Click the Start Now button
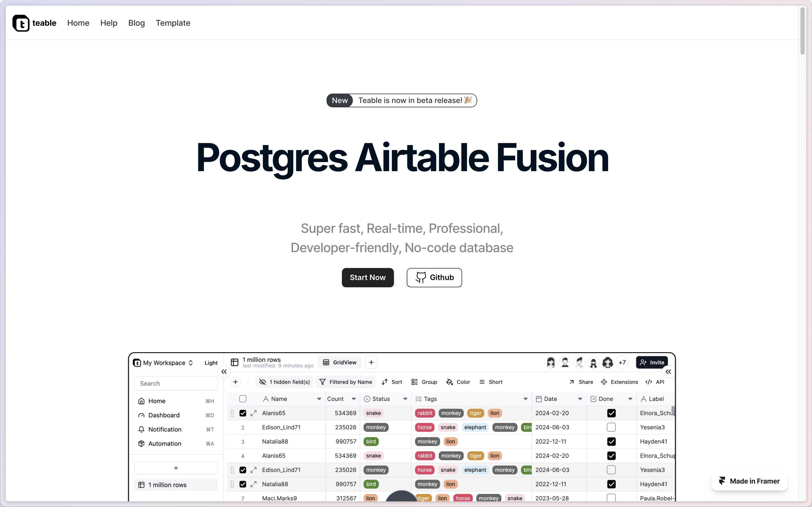 pyautogui.click(x=368, y=277)
